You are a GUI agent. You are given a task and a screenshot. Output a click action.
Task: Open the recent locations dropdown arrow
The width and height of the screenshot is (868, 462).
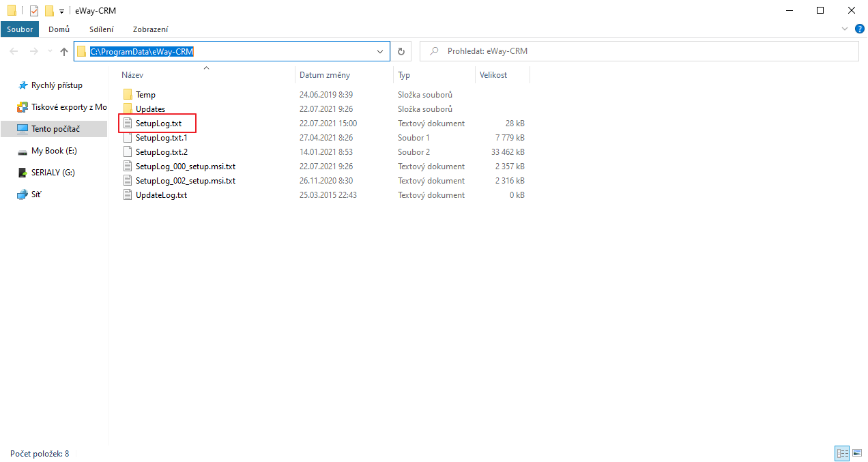(x=50, y=52)
